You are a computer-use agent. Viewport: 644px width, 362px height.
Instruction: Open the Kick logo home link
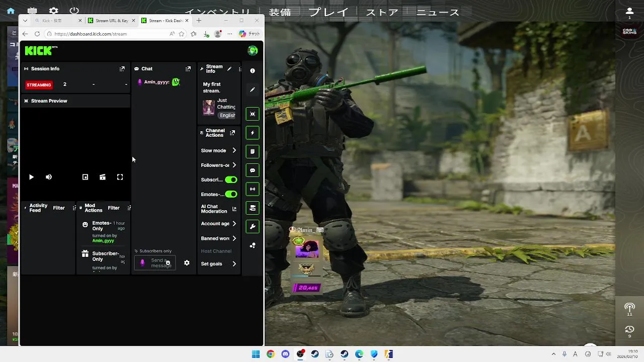pos(41,50)
